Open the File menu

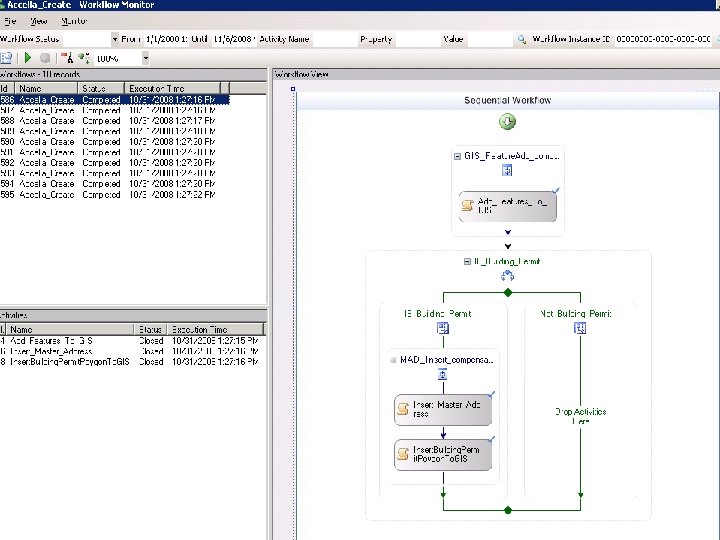point(11,20)
